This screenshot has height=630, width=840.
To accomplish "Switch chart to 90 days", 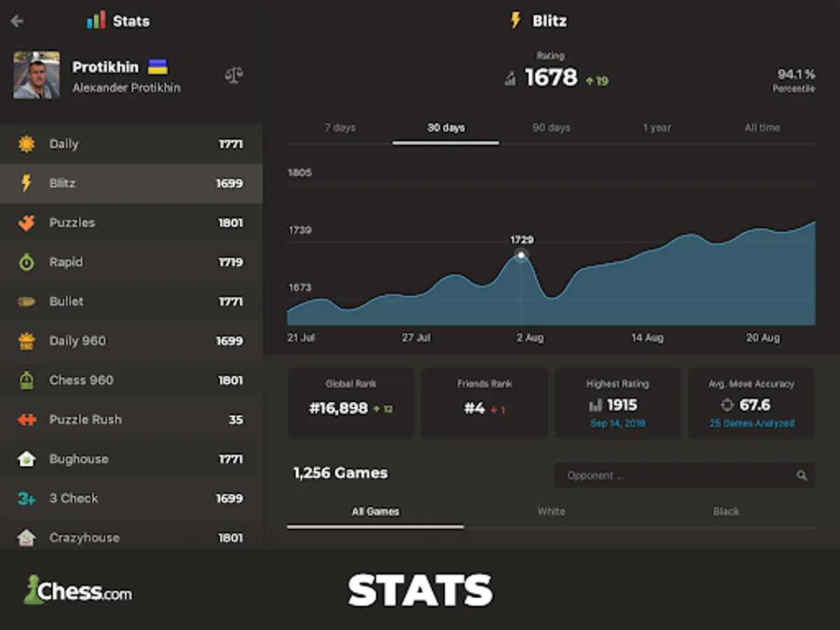I will (552, 127).
